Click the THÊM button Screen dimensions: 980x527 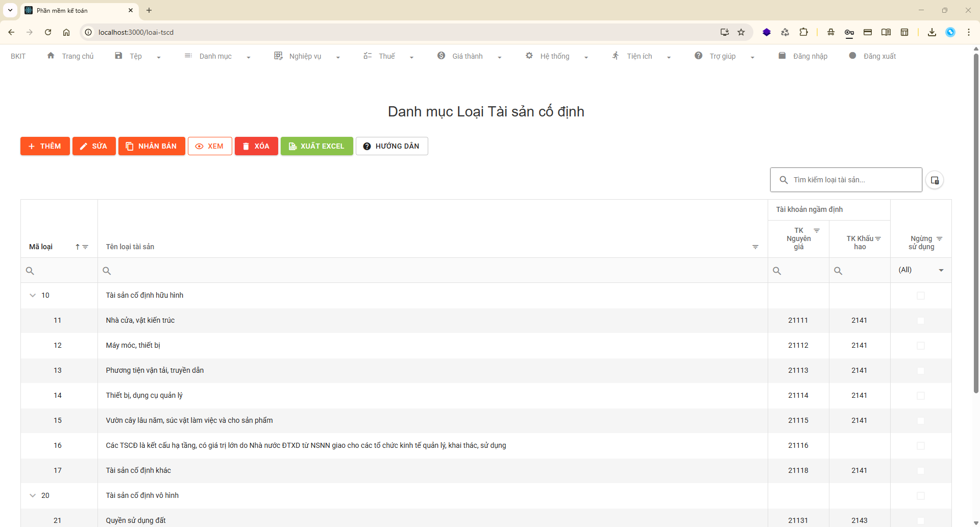coord(45,146)
